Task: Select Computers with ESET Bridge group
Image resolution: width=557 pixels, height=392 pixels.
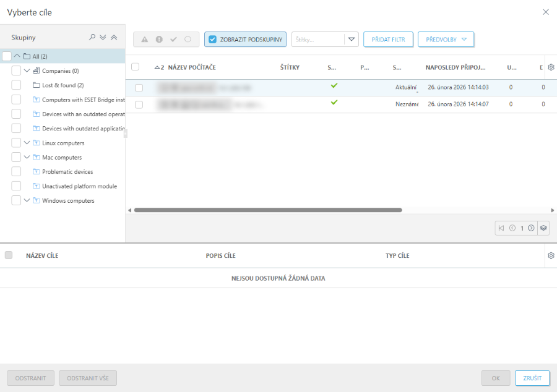Action: [x=84, y=100]
